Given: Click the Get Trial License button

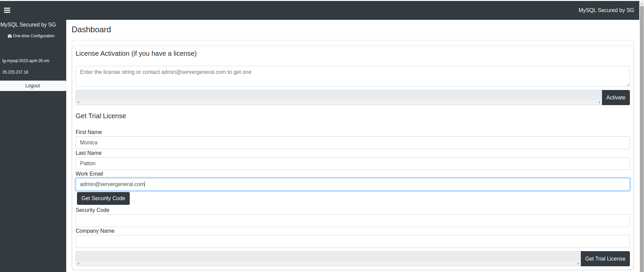Looking at the screenshot, I should tap(605, 259).
